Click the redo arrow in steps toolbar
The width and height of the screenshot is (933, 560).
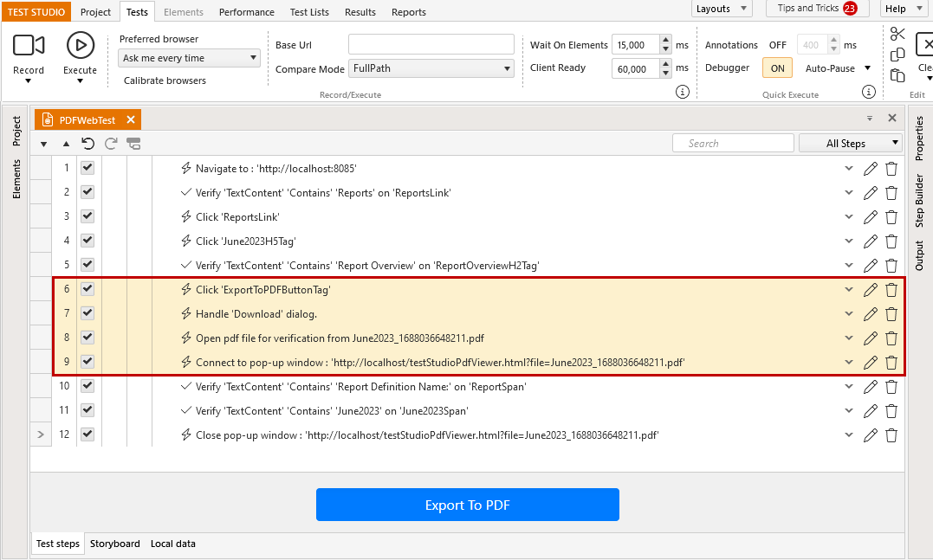coord(111,144)
